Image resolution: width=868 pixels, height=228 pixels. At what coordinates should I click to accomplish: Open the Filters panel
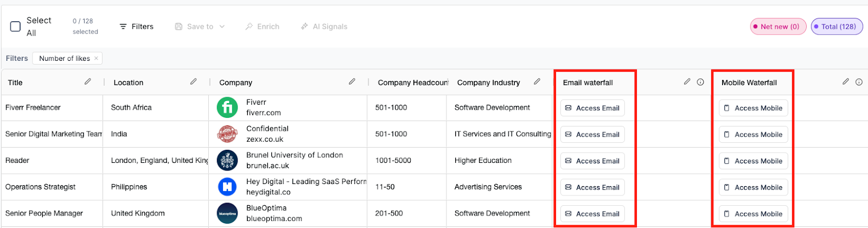point(137,27)
